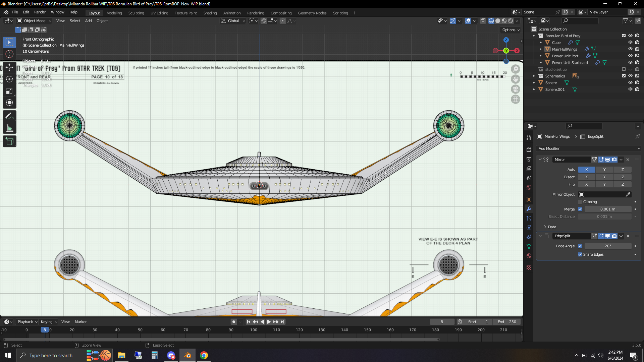Image resolution: width=644 pixels, height=362 pixels.
Task: Switch to wireframe viewport shading
Action: (x=491, y=21)
